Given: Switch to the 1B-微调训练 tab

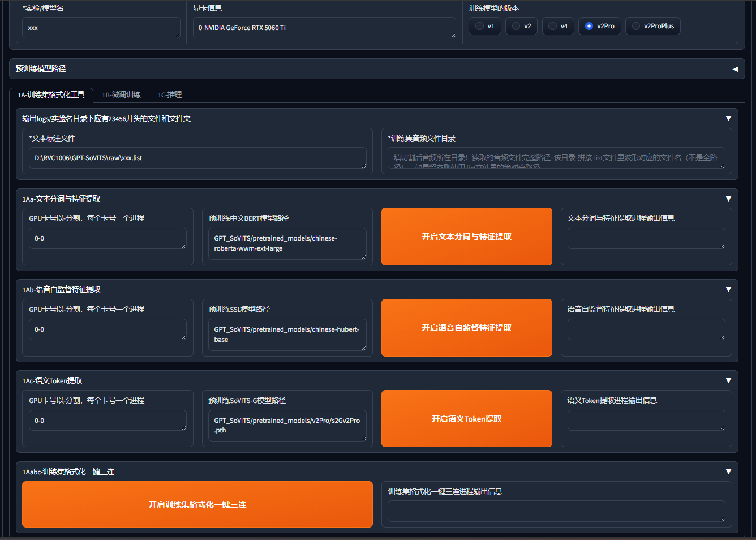Looking at the screenshot, I should 121,95.
